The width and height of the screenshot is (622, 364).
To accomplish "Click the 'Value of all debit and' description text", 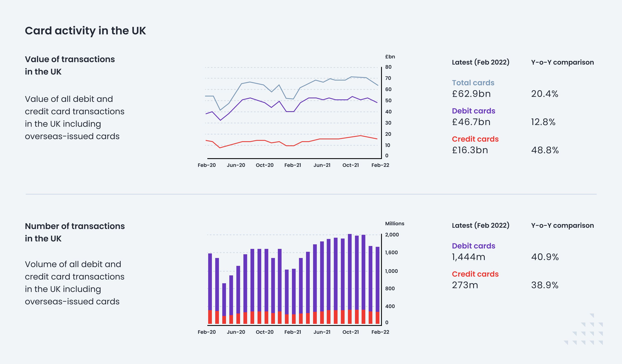I will click(69, 99).
